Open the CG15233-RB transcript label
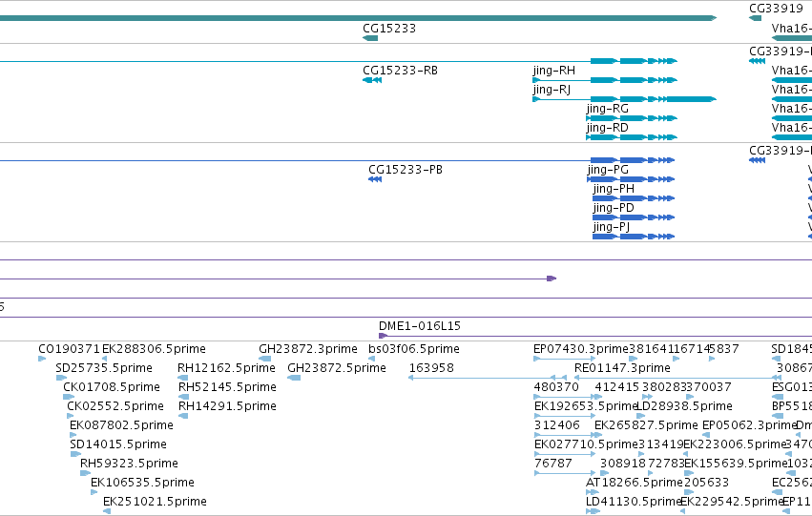 point(400,71)
